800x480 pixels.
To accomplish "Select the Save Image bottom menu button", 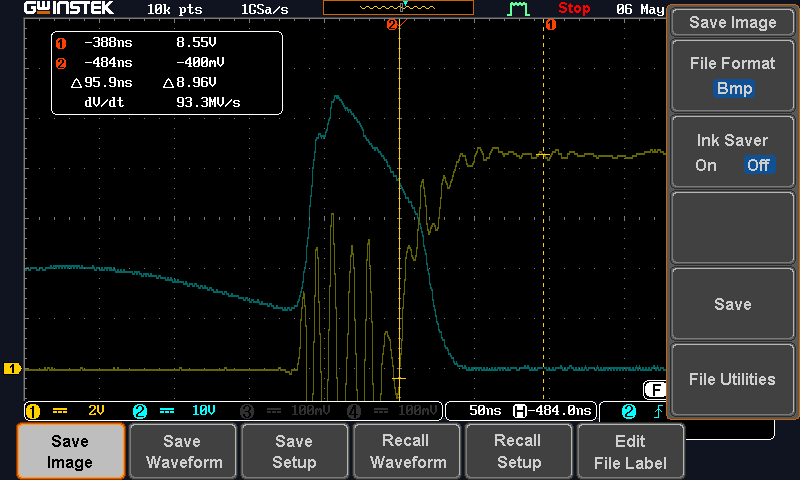I will coord(70,451).
